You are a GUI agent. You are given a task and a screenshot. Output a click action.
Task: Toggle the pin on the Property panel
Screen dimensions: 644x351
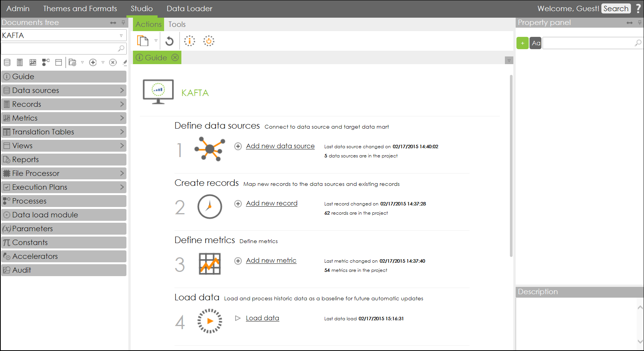640,23
